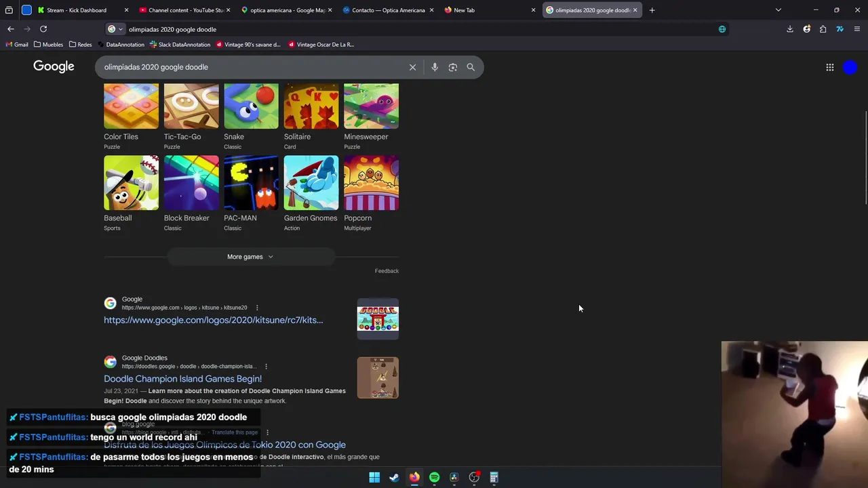Launch the Popcorn multiplayer game icon
The image size is (868, 488).
pos(371,183)
